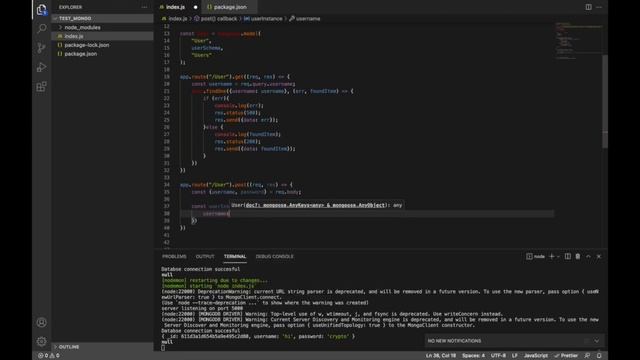Split the terminal pane

click(567, 256)
